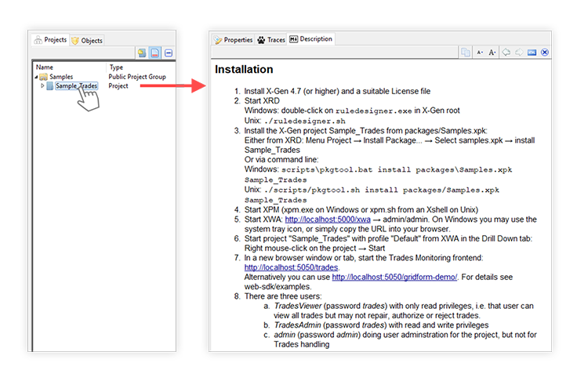Collapse the Samples project group
This screenshot has height=392, width=588.
click(35, 77)
